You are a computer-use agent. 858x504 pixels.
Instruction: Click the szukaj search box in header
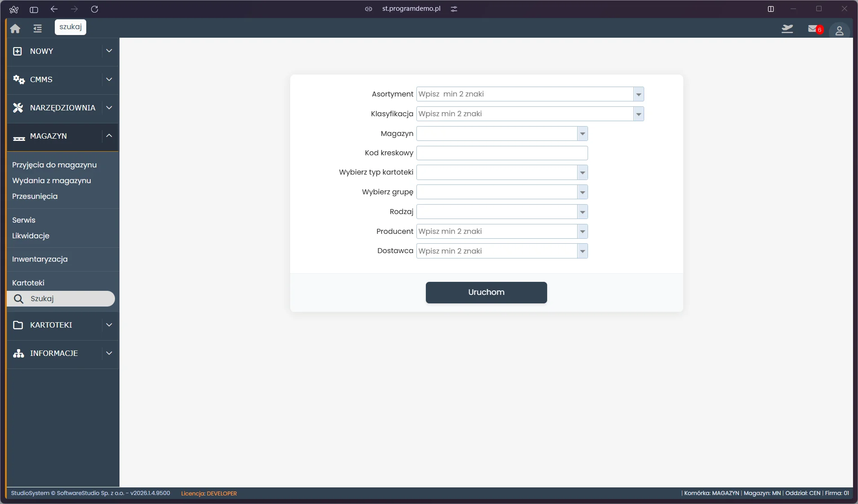(71, 27)
